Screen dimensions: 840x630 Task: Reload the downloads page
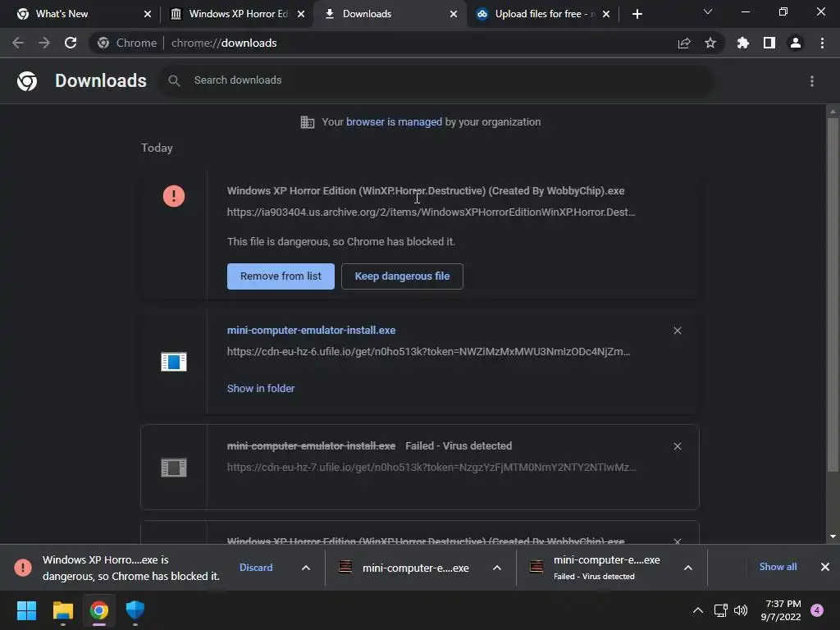tap(71, 43)
